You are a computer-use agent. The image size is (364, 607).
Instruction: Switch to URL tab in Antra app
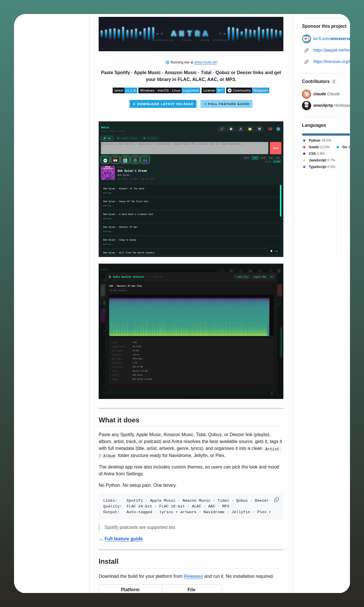107,138
